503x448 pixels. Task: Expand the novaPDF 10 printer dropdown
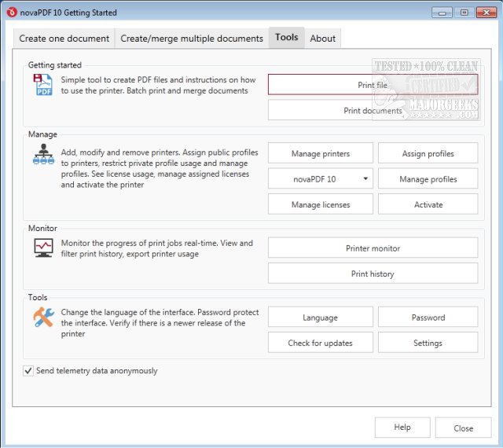point(320,179)
